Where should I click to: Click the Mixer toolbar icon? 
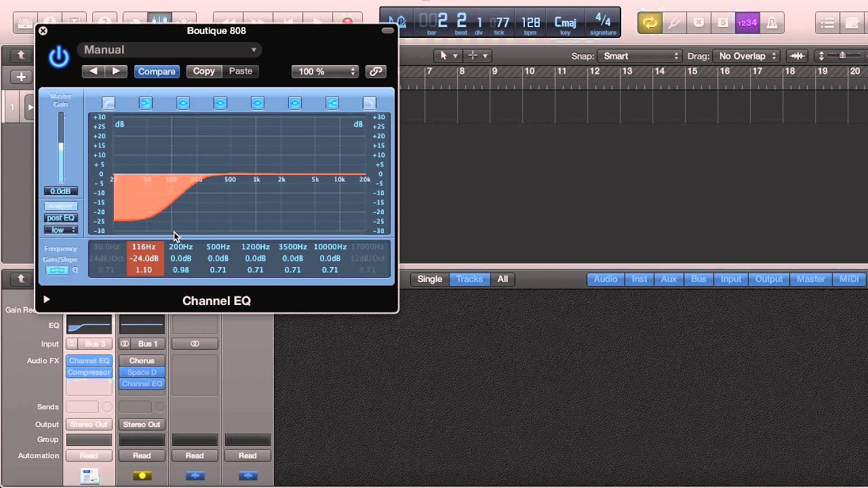(x=159, y=22)
